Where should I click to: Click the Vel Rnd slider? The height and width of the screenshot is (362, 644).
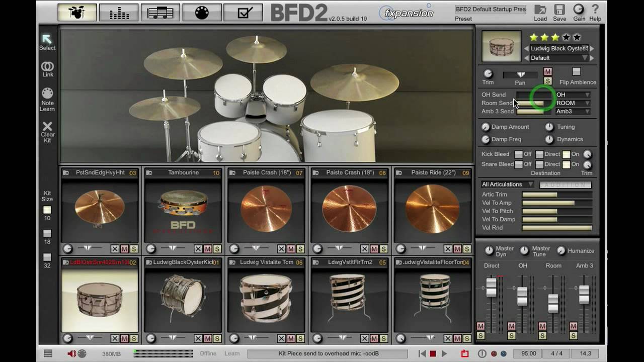coord(557,228)
